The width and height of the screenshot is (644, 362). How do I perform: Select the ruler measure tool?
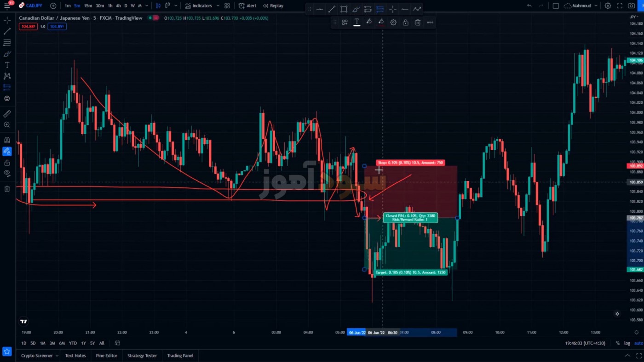7,113
